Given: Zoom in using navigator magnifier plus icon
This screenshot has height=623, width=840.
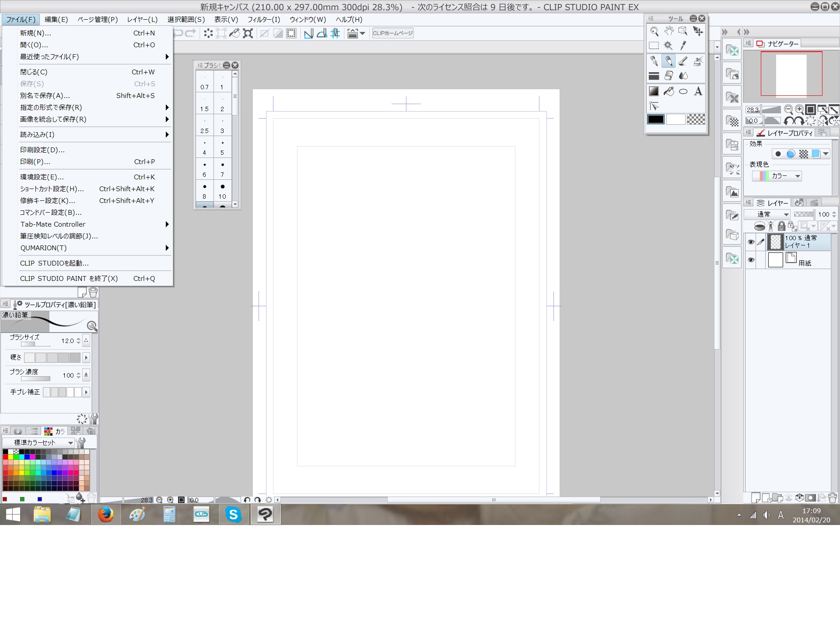Looking at the screenshot, I should click(x=799, y=109).
